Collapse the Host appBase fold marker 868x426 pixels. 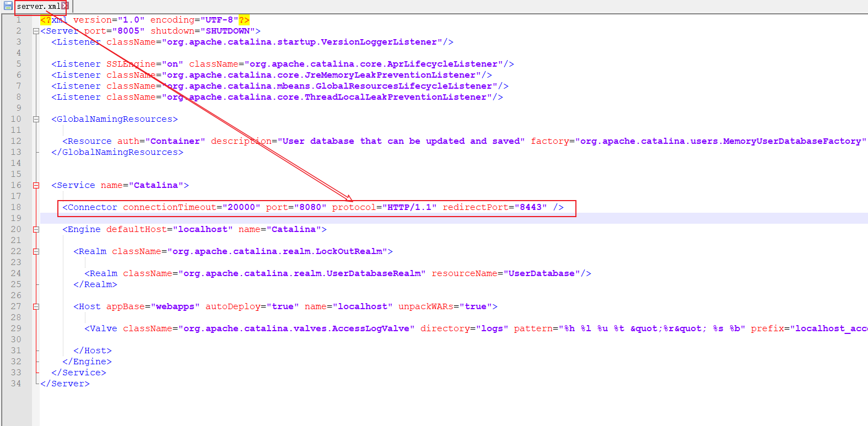(x=36, y=307)
